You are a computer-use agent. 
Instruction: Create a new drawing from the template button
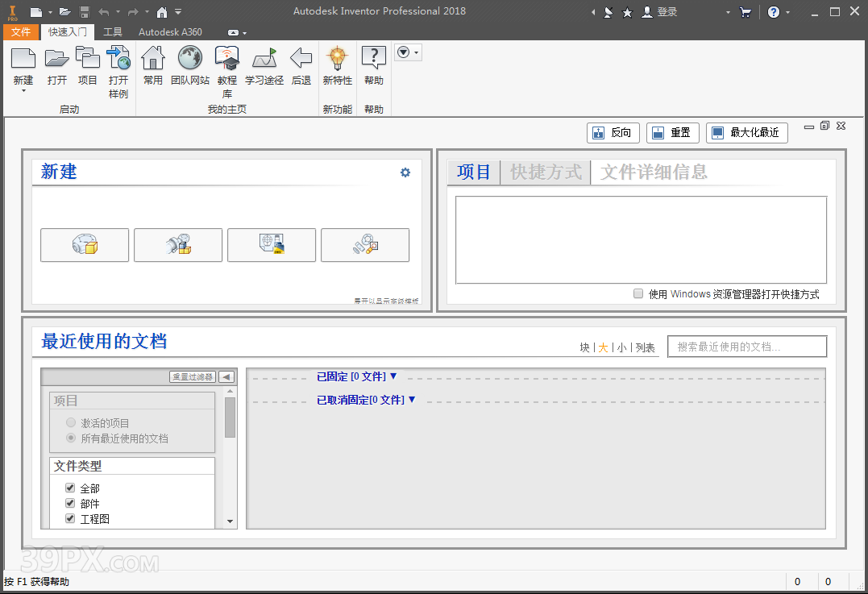pyautogui.click(x=272, y=245)
